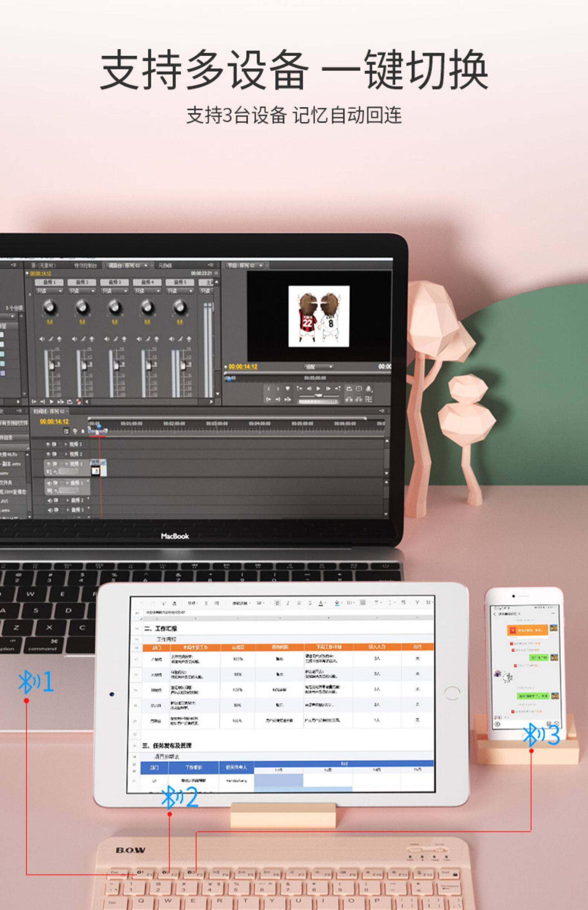Click the red record button in audio mixer
This screenshot has height=910, width=588.
[78, 402]
